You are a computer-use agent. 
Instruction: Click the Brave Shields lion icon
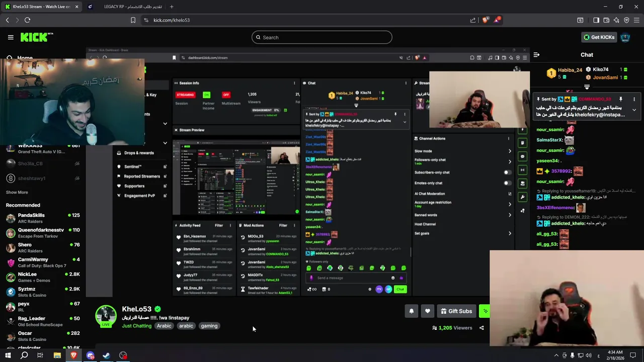coord(485,20)
